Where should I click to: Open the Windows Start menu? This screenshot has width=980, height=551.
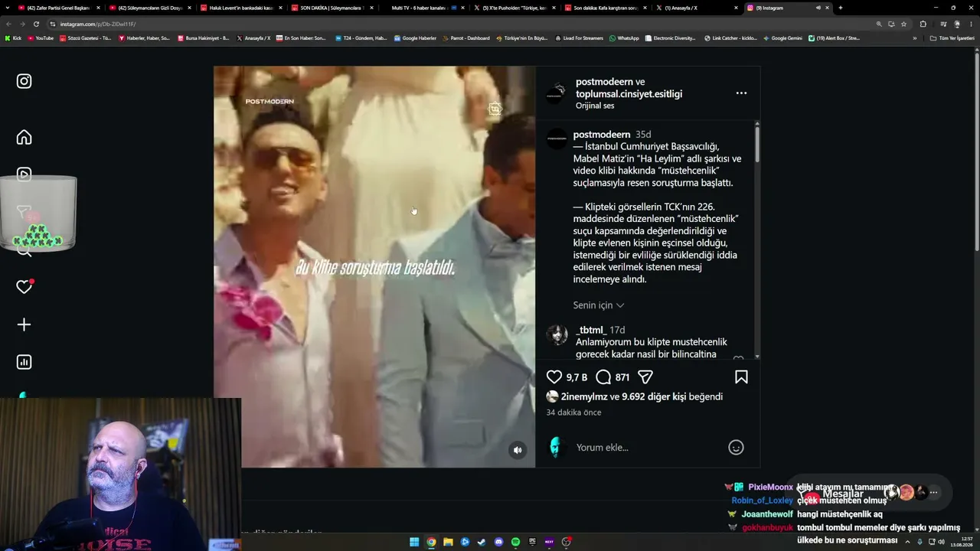pyautogui.click(x=414, y=542)
